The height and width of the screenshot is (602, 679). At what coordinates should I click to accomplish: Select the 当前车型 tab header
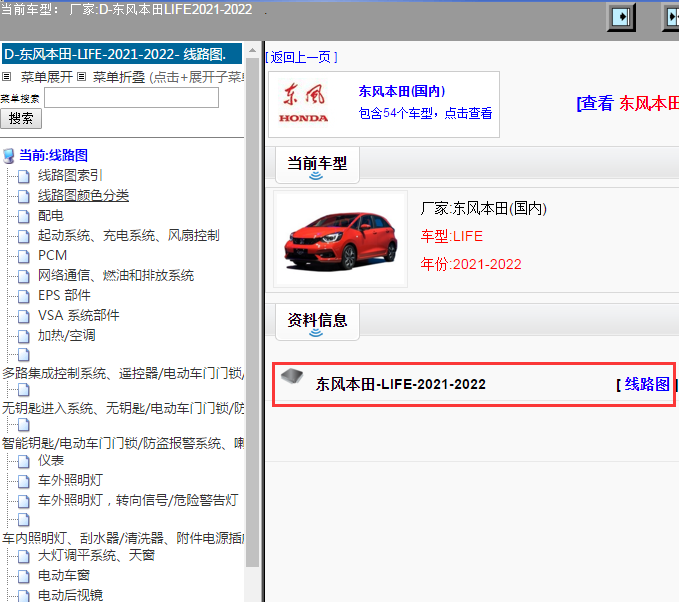[x=317, y=165]
